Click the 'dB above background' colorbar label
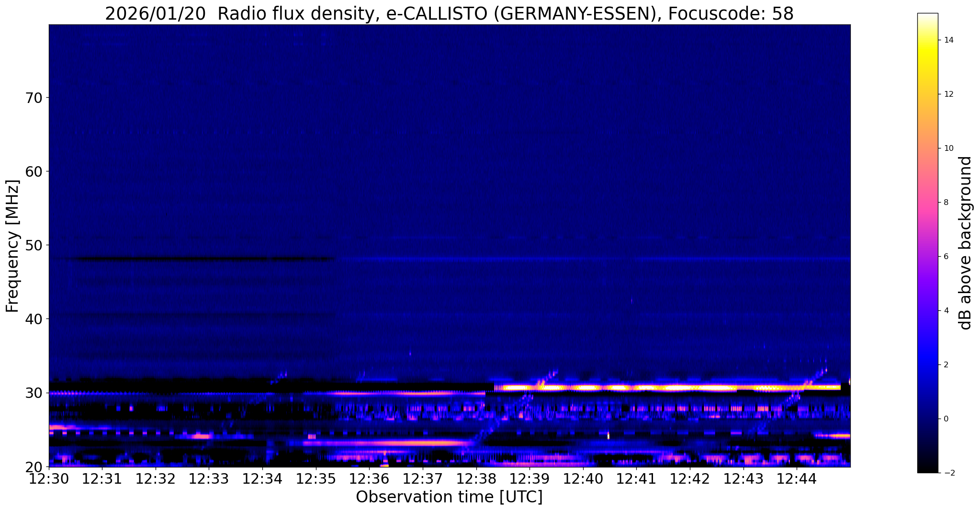 (x=965, y=243)
